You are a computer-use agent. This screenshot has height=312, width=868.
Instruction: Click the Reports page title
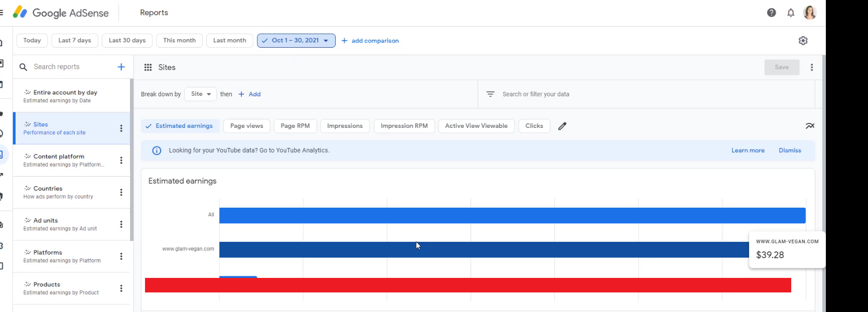pyautogui.click(x=154, y=13)
